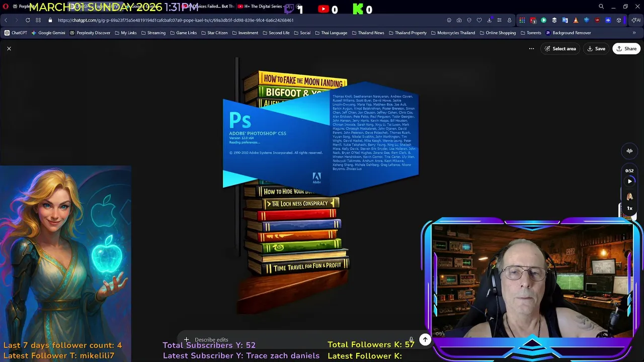Open the cube extensions menu icon
The height and width of the screenshot is (362, 644).
pyautogui.click(x=619, y=20)
